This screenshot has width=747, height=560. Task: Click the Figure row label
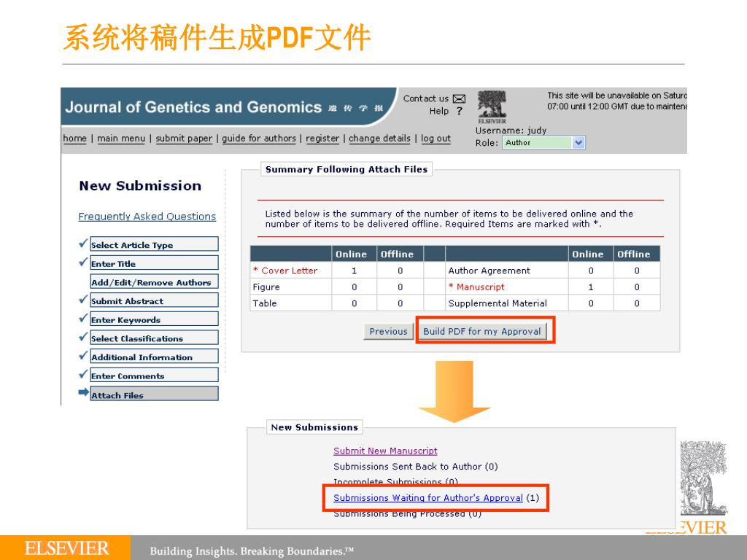point(266,287)
